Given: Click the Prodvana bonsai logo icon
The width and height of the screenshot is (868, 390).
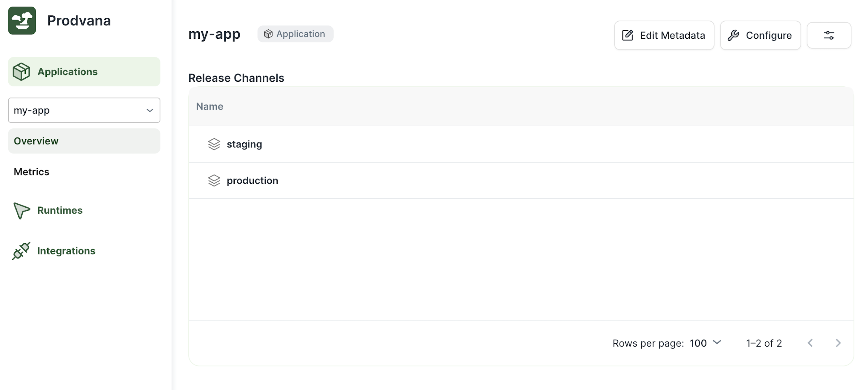Looking at the screenshot, I should 22,20.
